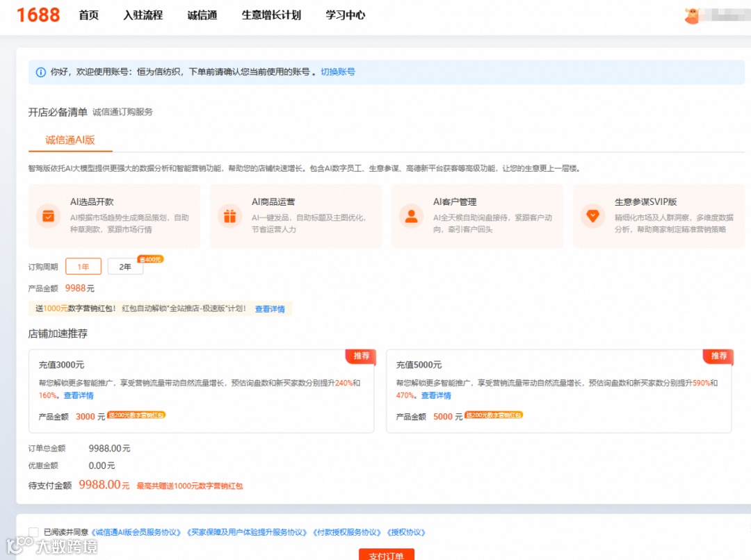Click the 优惠金额 0.00元 value
Screen dimensions: 751x560
(x=102, y=466)
